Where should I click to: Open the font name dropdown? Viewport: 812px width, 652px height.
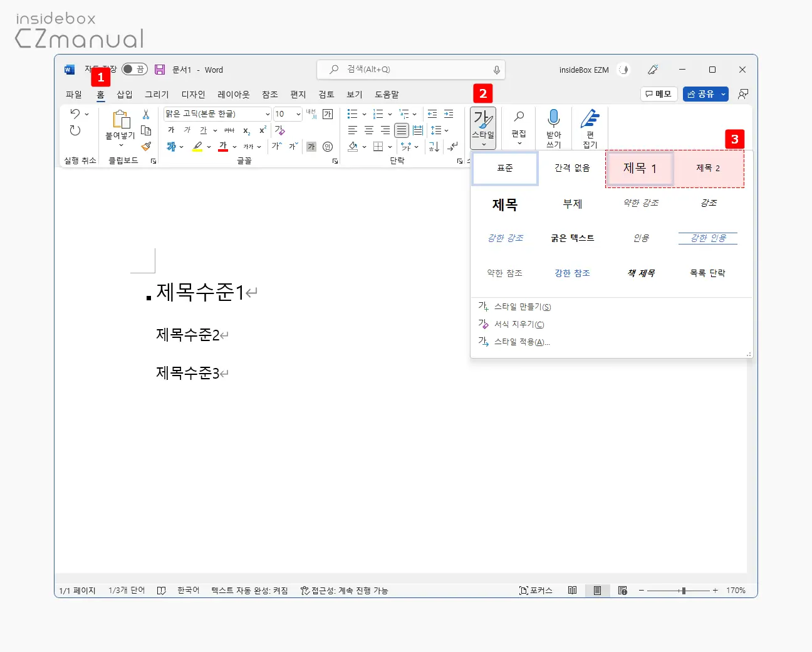pyautogui.click(x=268, y=114)
